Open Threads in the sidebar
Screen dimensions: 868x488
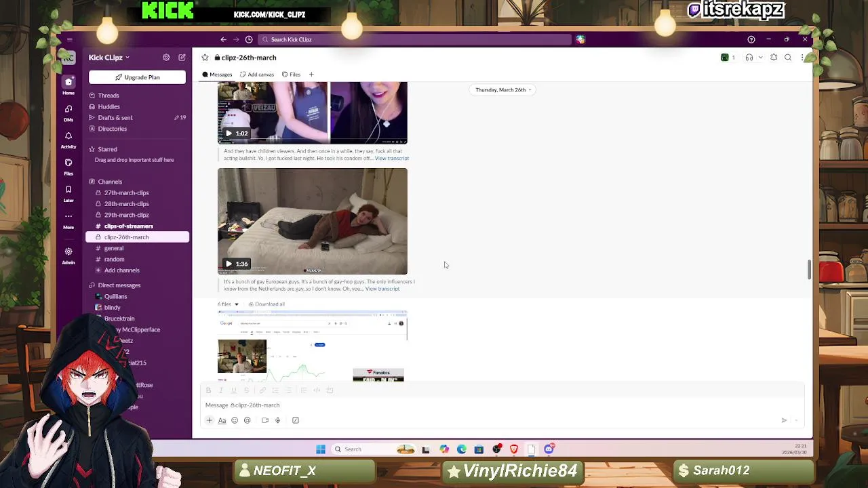(108, 96)
